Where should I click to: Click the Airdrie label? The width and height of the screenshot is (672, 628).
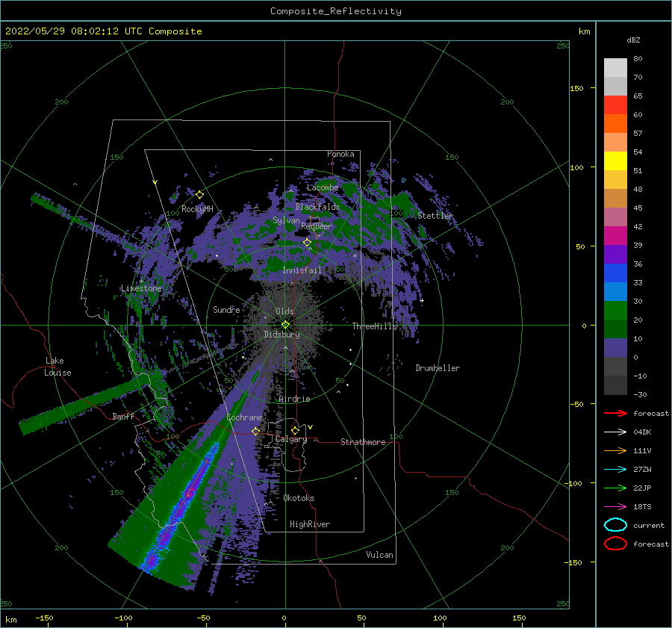294,399
